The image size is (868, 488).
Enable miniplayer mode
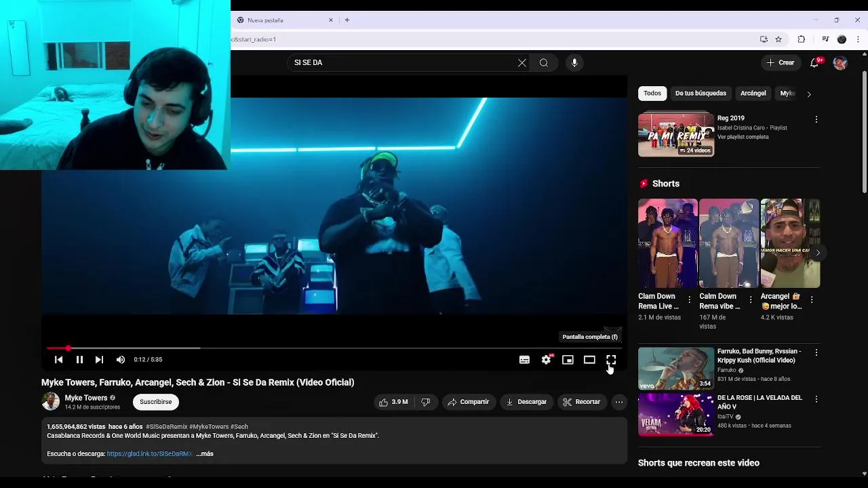[568, 360]
